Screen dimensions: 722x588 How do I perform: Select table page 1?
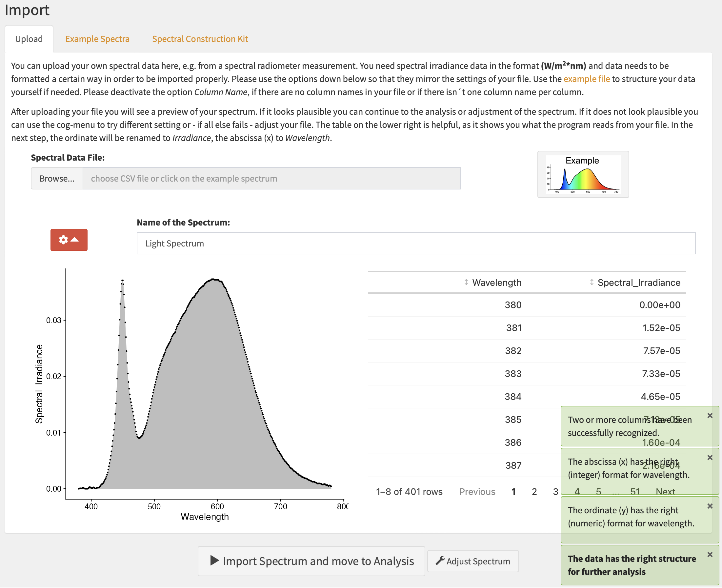(513, 491)
